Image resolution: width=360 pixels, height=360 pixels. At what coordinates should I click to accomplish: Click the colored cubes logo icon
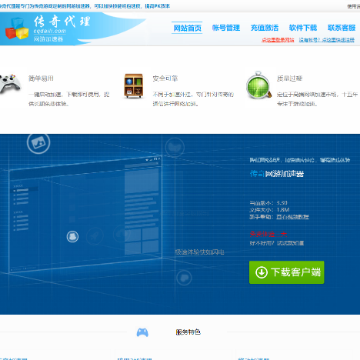pyautogui.click(x=17, y=29)
